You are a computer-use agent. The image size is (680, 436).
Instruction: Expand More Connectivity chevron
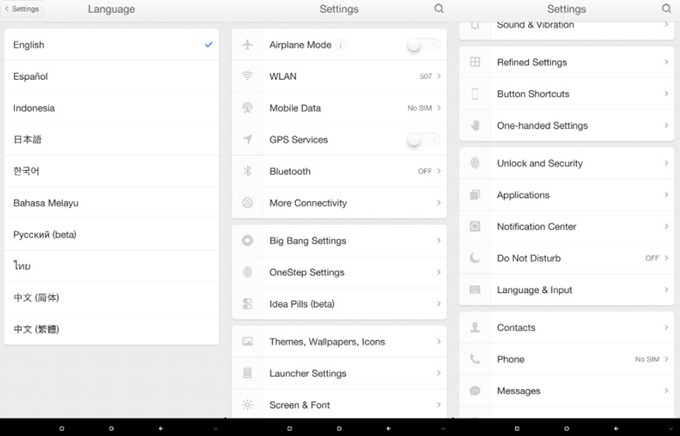tap(439, 203)
